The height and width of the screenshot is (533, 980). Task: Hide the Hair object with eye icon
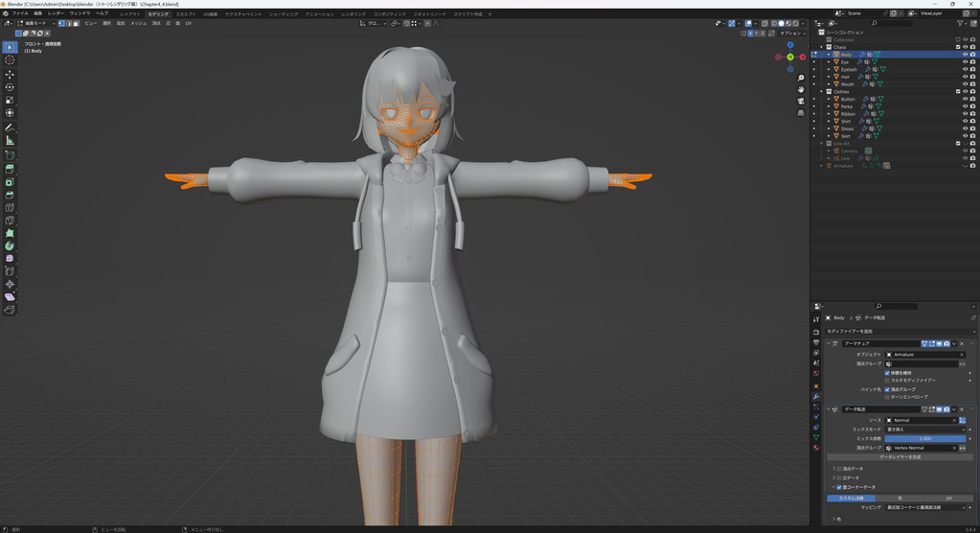click(x=965, y=77)
